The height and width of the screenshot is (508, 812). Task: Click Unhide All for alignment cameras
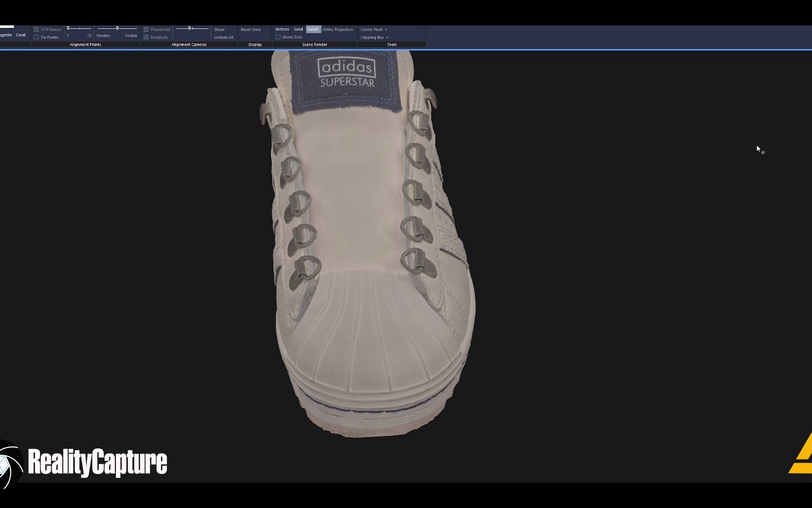[x=223, y=37]
